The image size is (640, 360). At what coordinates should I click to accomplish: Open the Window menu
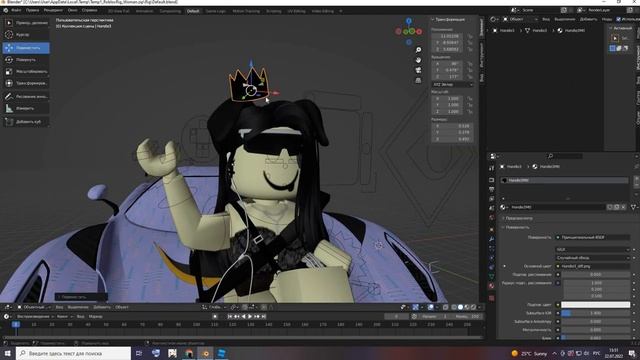(72, 11)
